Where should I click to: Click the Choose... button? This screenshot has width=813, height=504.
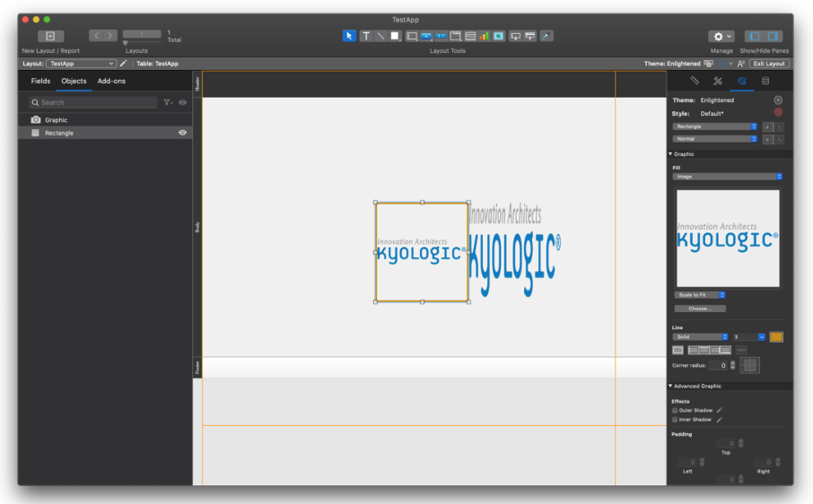point(700,308)
